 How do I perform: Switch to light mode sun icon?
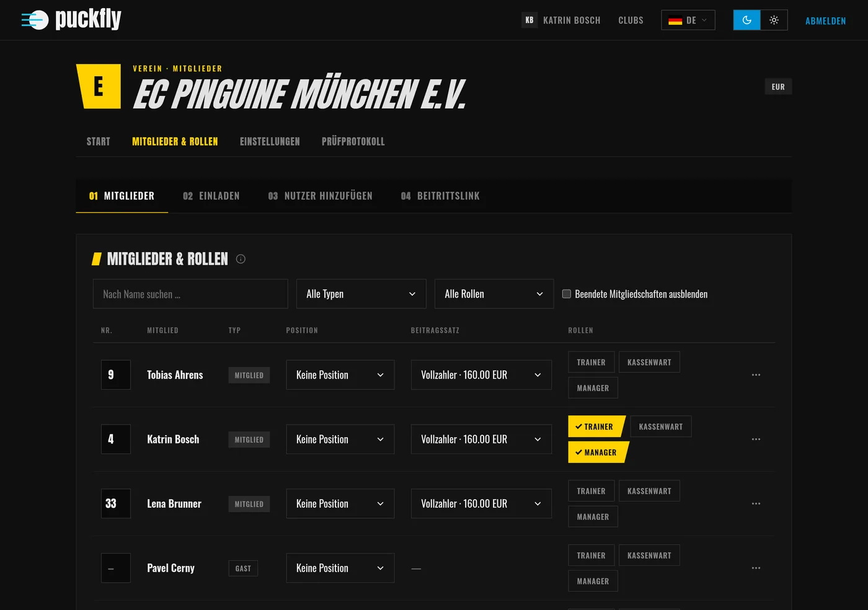(x=774, y=20)
